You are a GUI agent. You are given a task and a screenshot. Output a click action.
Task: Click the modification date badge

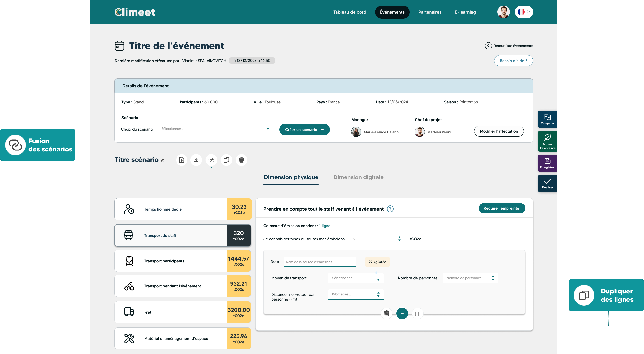(252, 61)
